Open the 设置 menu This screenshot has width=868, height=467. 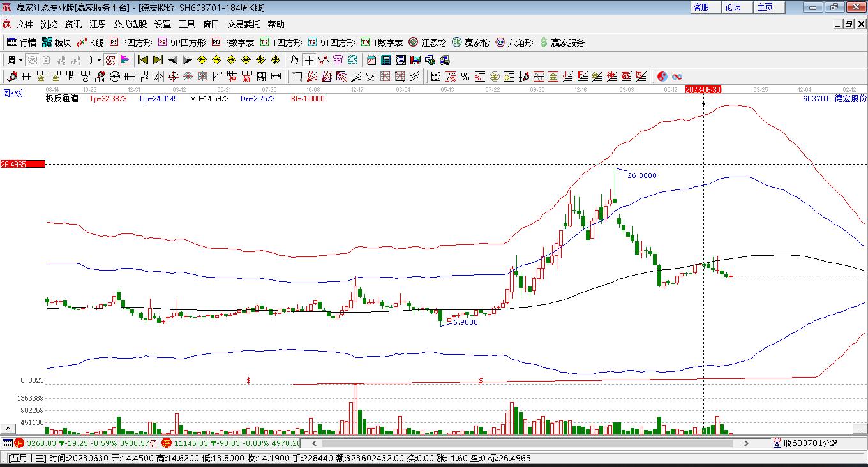coord(163,24)
